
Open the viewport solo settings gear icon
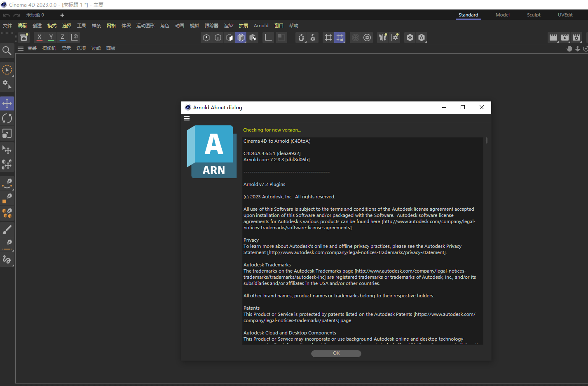(x=367, y=38)
